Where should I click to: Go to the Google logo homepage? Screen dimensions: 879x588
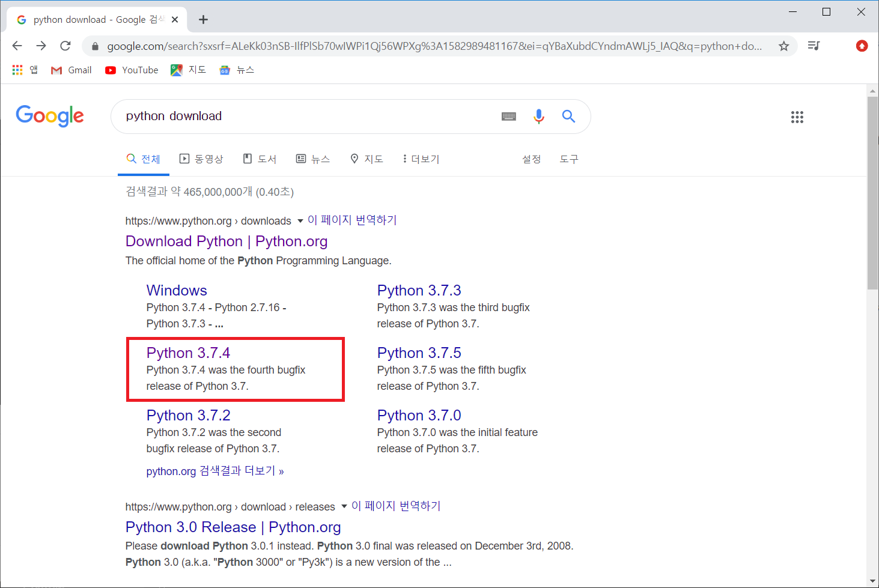(50, 116)
